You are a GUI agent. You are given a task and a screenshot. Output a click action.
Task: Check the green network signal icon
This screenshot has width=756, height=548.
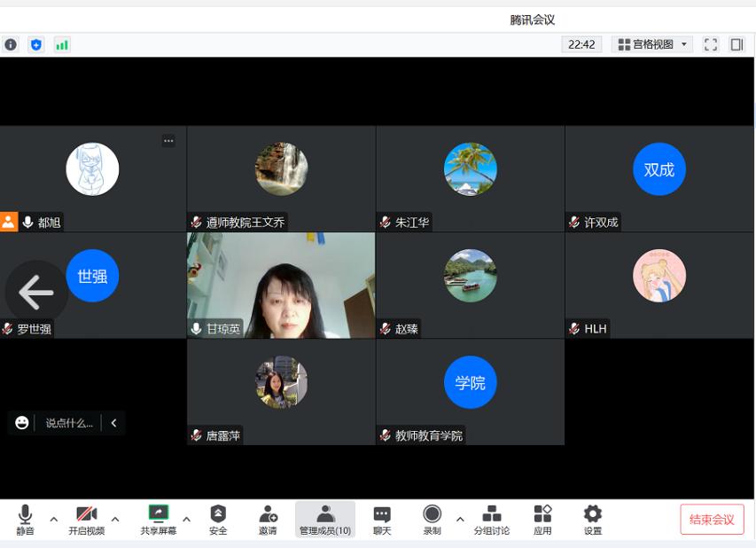click(62, 45)
